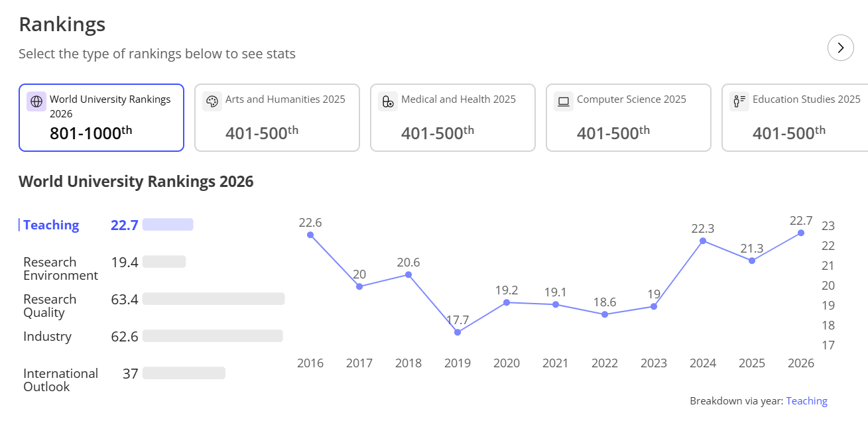This screenshot has height=421, width=868.
Task: Click the Research Quality score bar
Action: tap(214, 299)
